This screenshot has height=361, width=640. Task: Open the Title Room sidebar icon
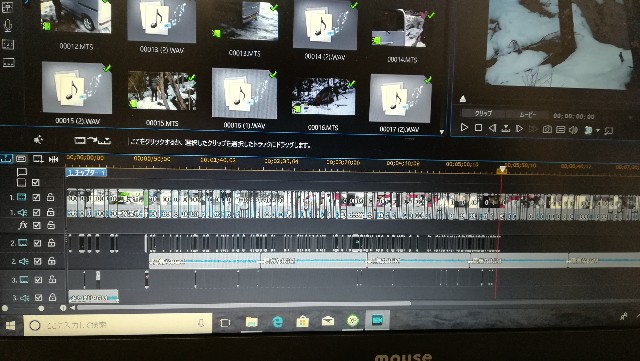tap(7, 8)
